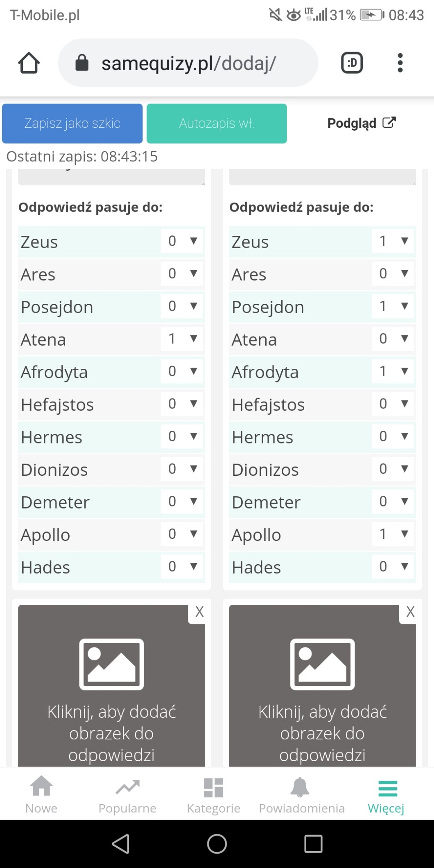Open the browser three-dot menu
The width and height of the screenshot is (434, 868).
pyautogui.click(x=400, y=63)
